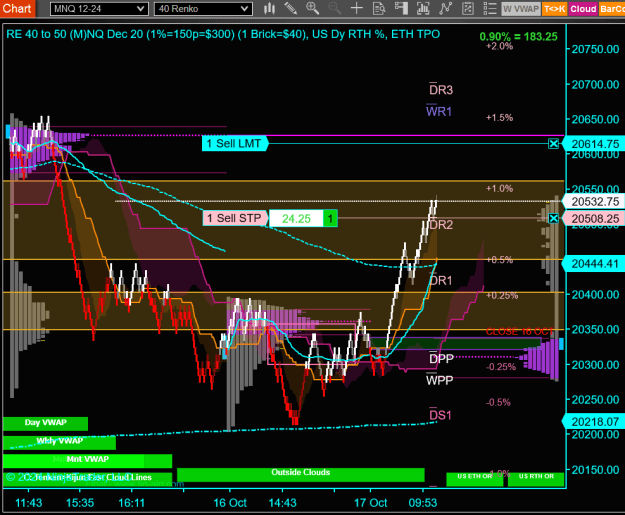The image size is (625, 515).
Task: Toggle the US RTH OR button
Action: tap(536, 479)
